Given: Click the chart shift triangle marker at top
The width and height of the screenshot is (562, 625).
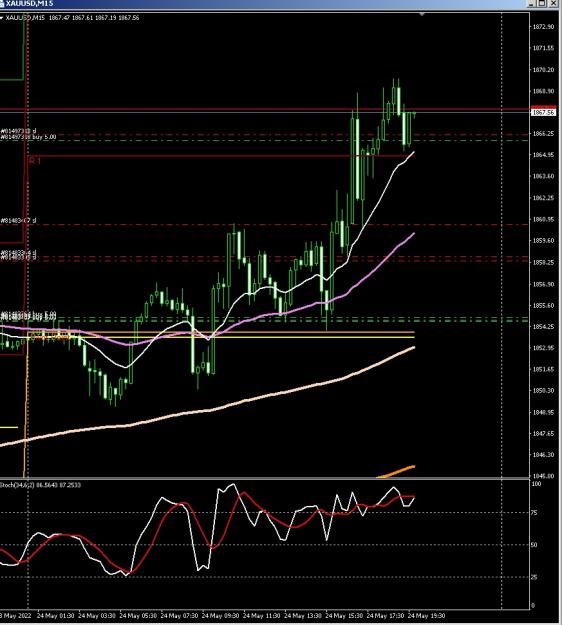Looking at the screenshot, I should tap(422, 14).
